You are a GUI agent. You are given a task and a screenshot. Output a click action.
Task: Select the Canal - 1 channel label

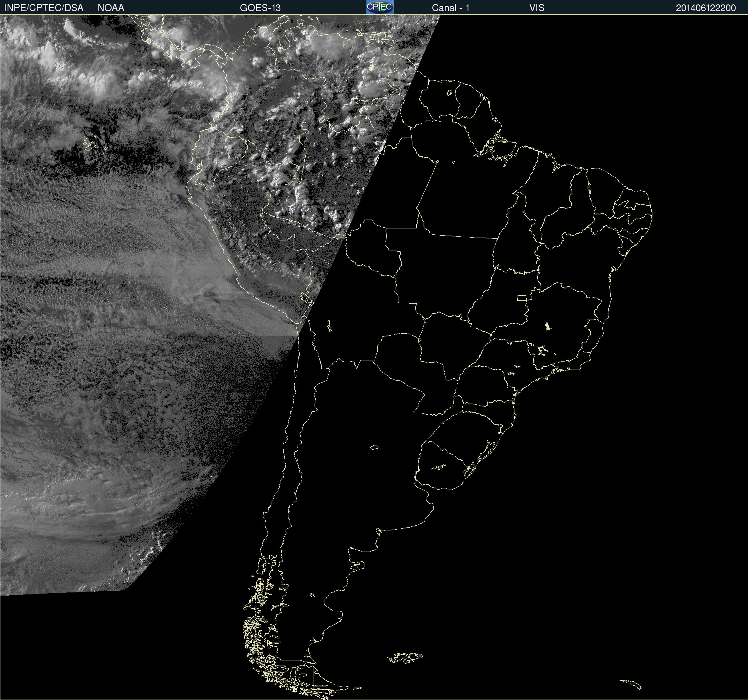tap(451, 8)
